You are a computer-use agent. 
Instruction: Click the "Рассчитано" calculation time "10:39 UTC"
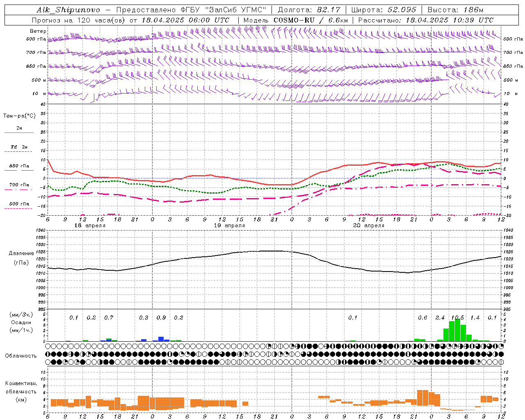coord(473,20)
